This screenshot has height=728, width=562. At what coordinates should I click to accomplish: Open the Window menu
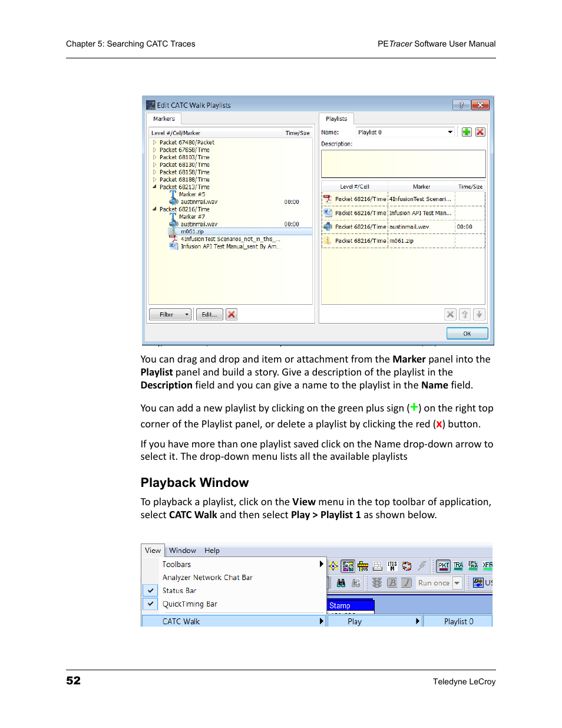pos(183,551)
